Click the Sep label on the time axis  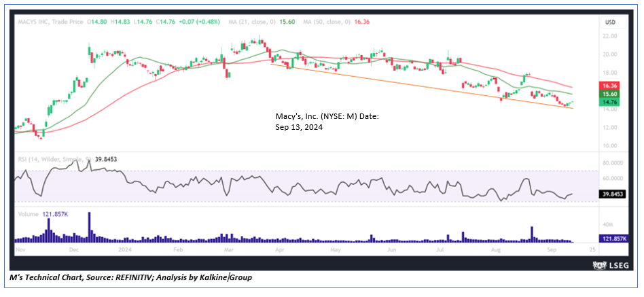pos(552,249)
